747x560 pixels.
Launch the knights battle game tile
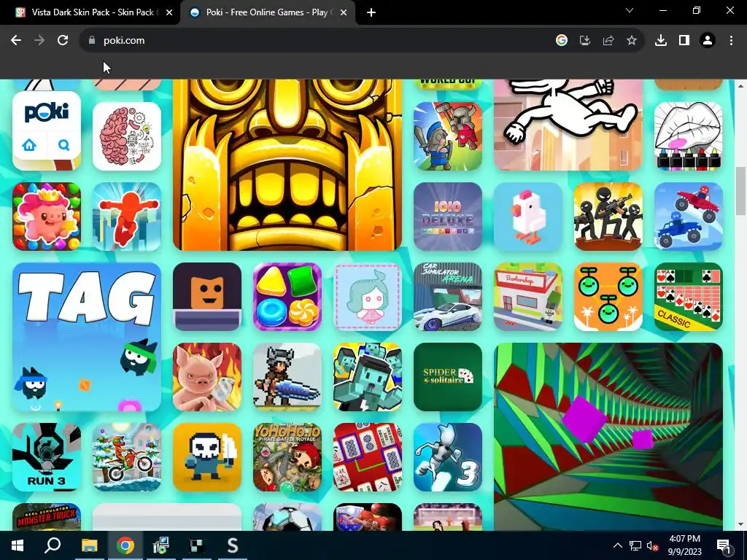(x=448, y=136)
